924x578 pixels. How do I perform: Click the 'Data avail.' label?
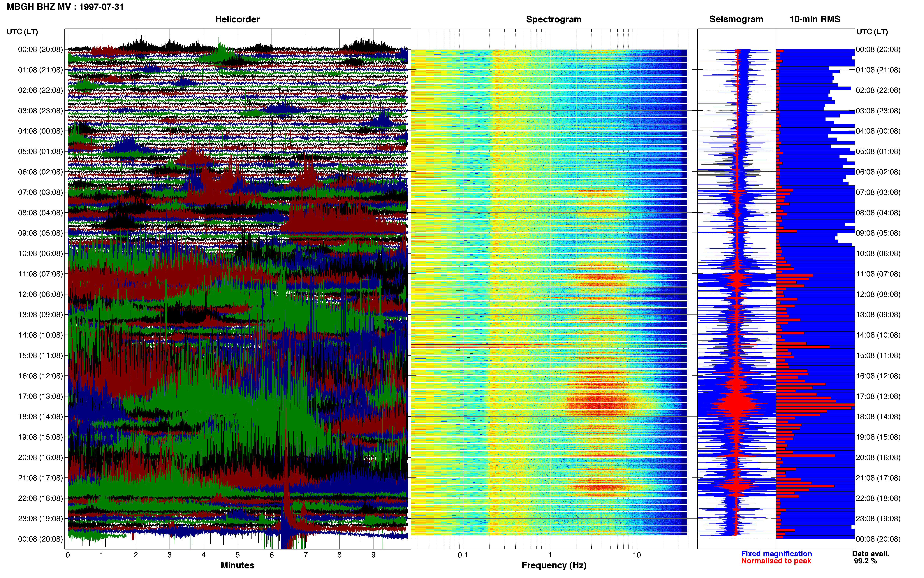870,554
